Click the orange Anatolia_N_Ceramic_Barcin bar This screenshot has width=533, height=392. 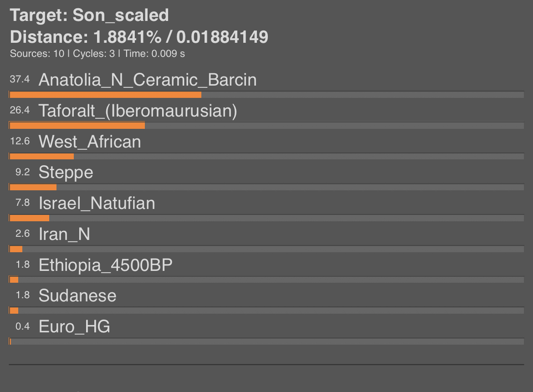pyautogui.click(x=105, y=95)
